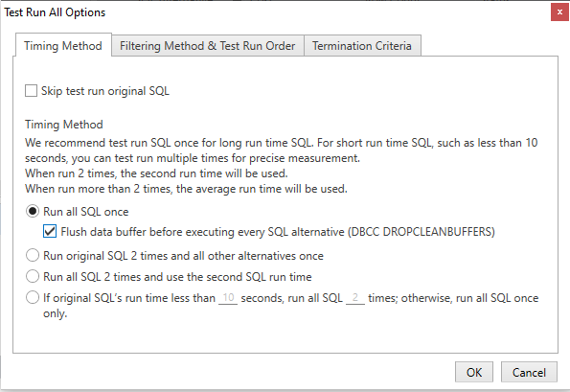The width and height of the screenshot is (570, 392).
Task: Dismiss the dialog with the Cancel button
Action: [x=529, y=372]
